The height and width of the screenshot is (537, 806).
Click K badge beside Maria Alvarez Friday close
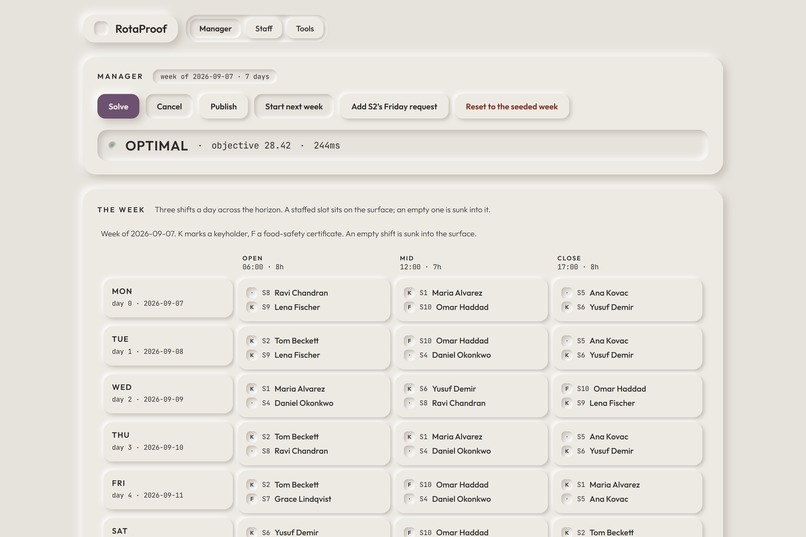pyautogui.click(x=566, y=485)
